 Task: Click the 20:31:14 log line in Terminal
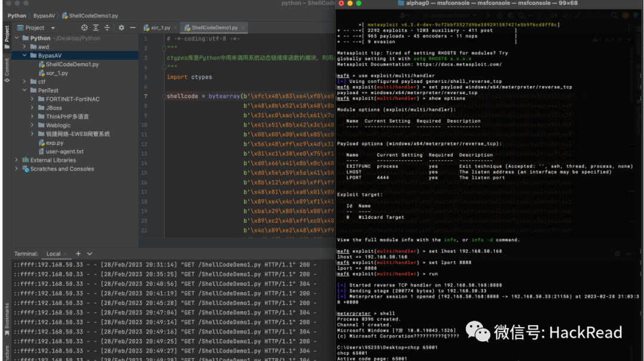point(166,264)
